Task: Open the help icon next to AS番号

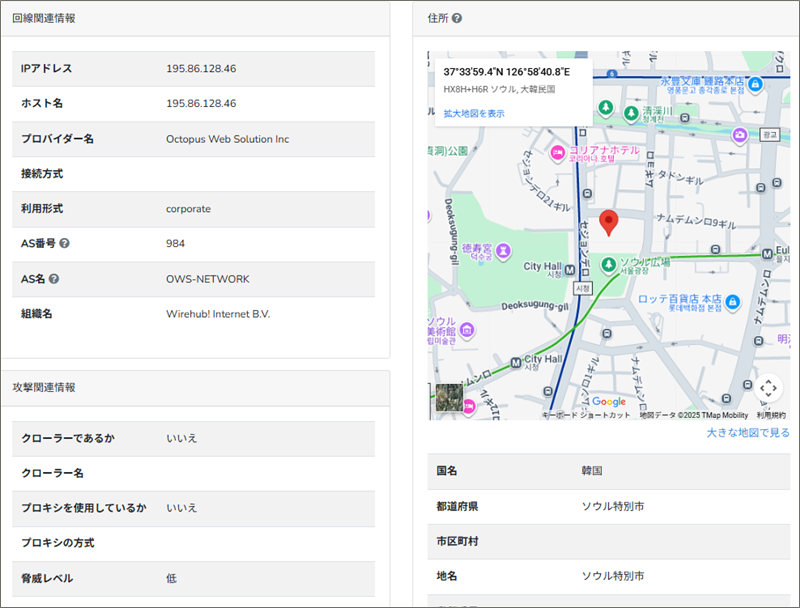Action: [65, 244]
